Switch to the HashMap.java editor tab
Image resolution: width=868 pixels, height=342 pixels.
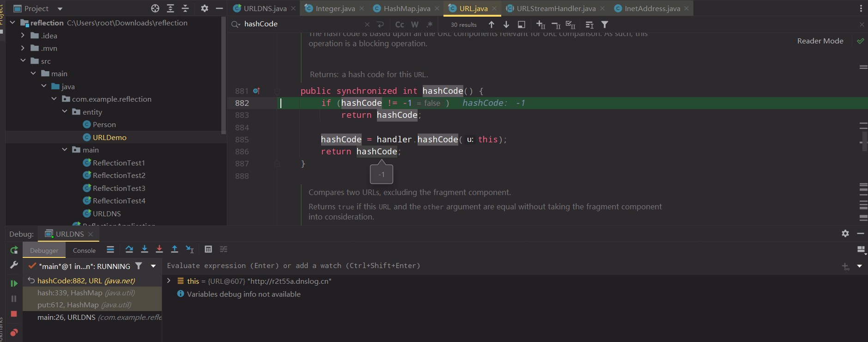click(x=407, y=8)
